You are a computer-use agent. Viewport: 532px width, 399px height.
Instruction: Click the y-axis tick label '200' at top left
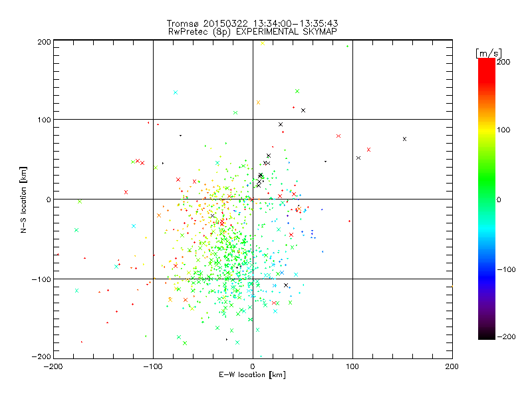tap(44, 42)
